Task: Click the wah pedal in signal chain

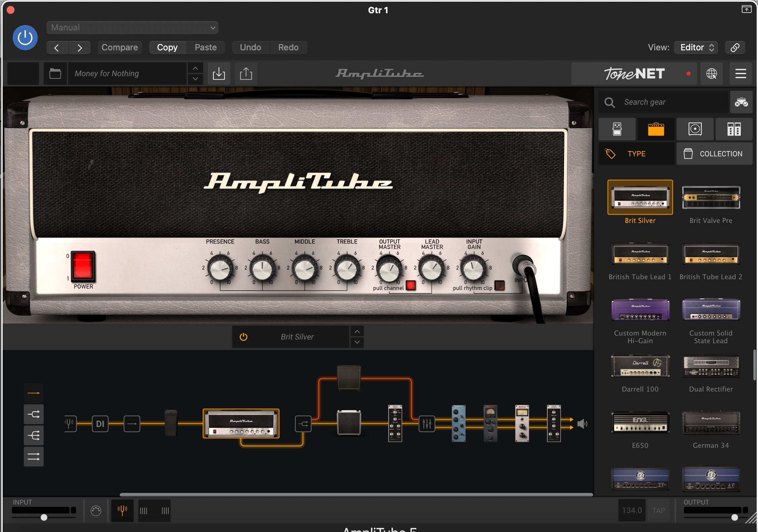Action: (x=171, y=423)
